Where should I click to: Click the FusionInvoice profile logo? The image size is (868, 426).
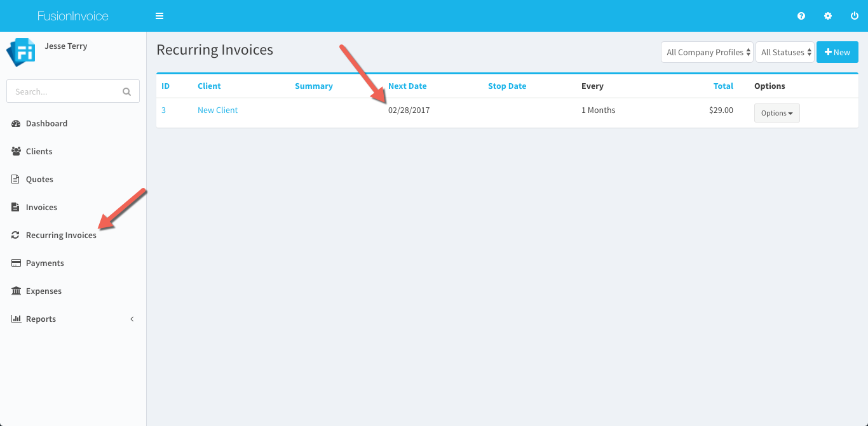point(20,53)
